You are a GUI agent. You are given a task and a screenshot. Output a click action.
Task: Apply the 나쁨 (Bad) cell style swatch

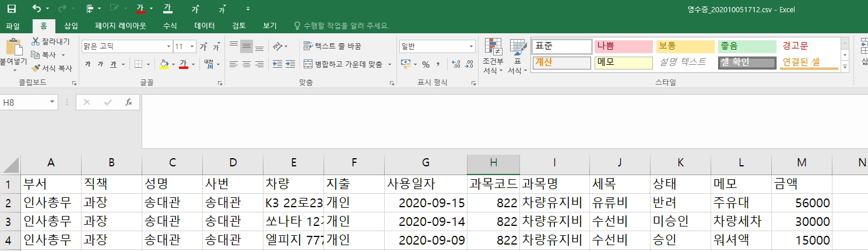[x=623, y=46]
